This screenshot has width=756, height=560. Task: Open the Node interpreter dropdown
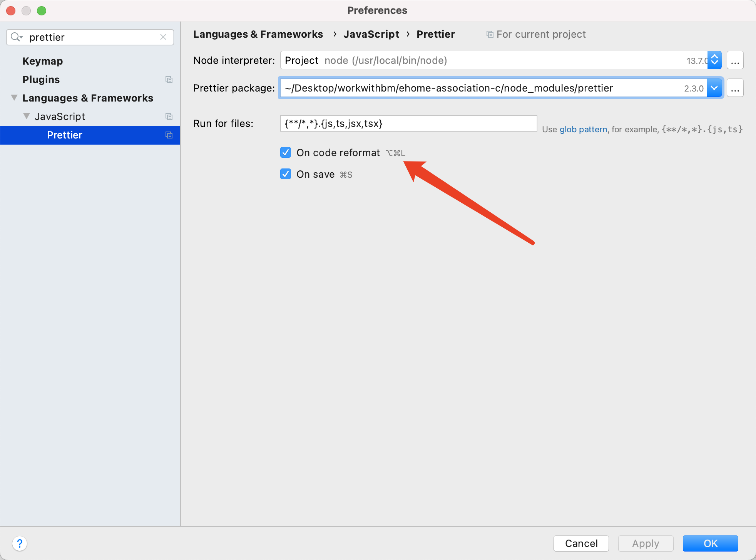(714, 60)
